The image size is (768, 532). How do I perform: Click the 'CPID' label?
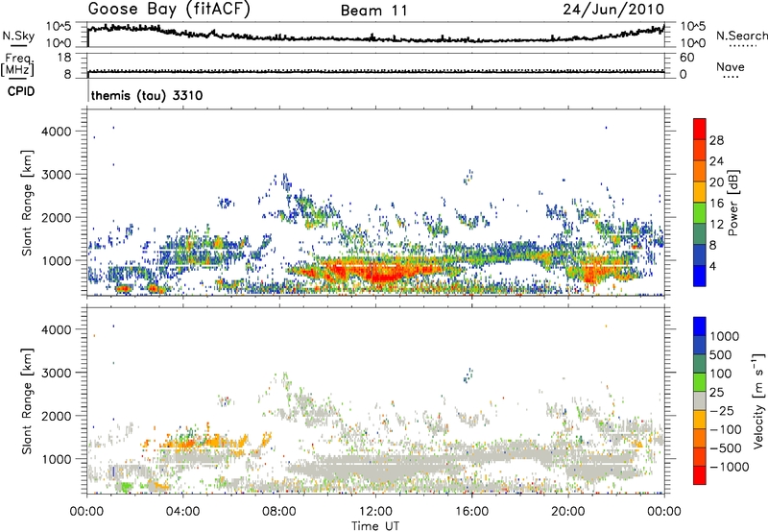(x=21, y=91)
